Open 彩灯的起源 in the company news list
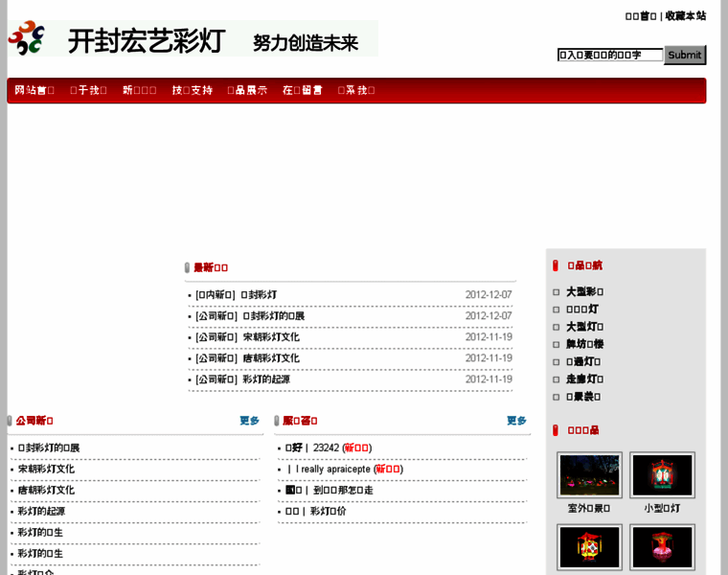 pos(41,511)
